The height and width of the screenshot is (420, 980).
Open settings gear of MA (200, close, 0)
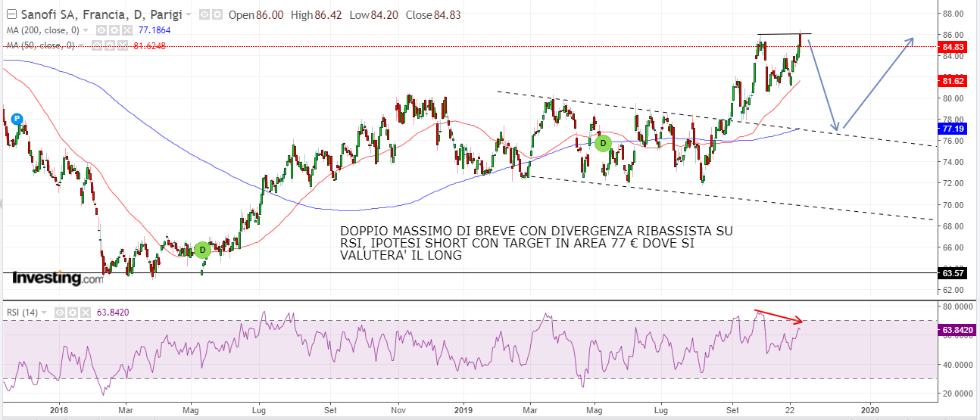pos(114,30)
